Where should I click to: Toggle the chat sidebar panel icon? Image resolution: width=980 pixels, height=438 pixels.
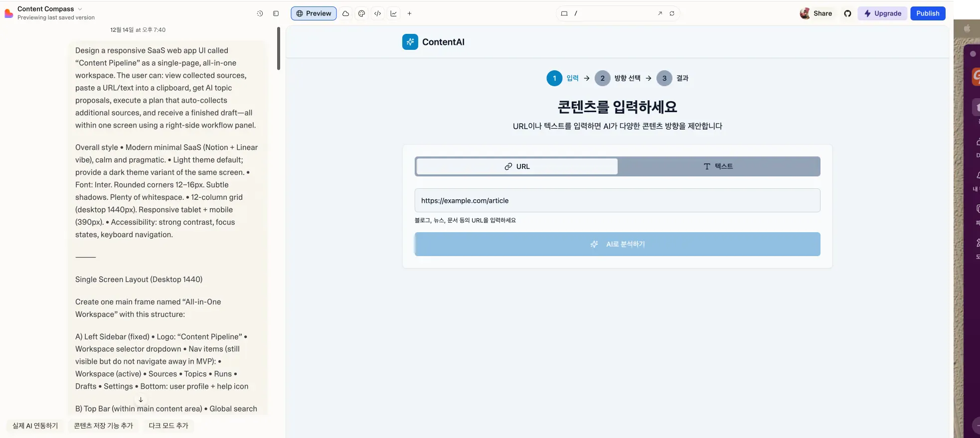pyautogui.click(x=276, y=13)
